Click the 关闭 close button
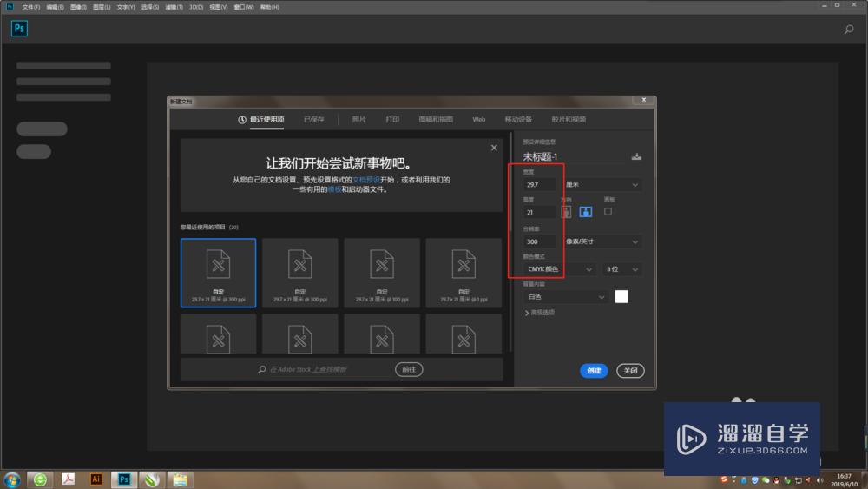The width and height of the screenshot is (868, 489). [x=630, y=371]
